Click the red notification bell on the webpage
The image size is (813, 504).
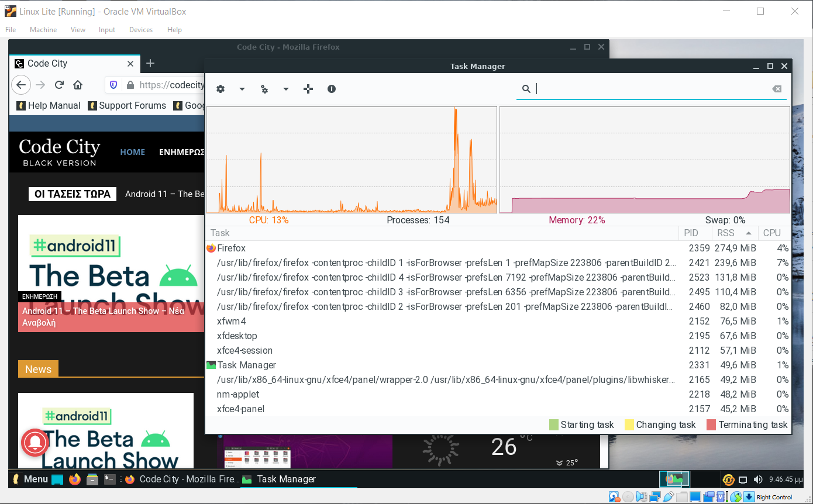(35, 443)
